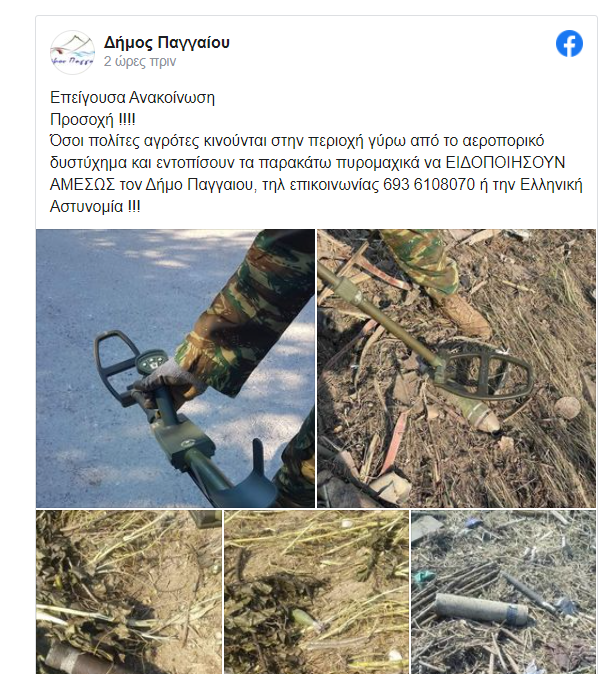Open the Δήμος Παγγαίου profile avatar

(x=72, y=52)
